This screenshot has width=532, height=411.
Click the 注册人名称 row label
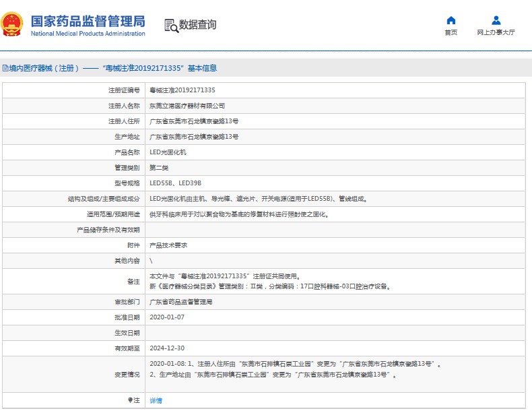click(x=124, y=106)
